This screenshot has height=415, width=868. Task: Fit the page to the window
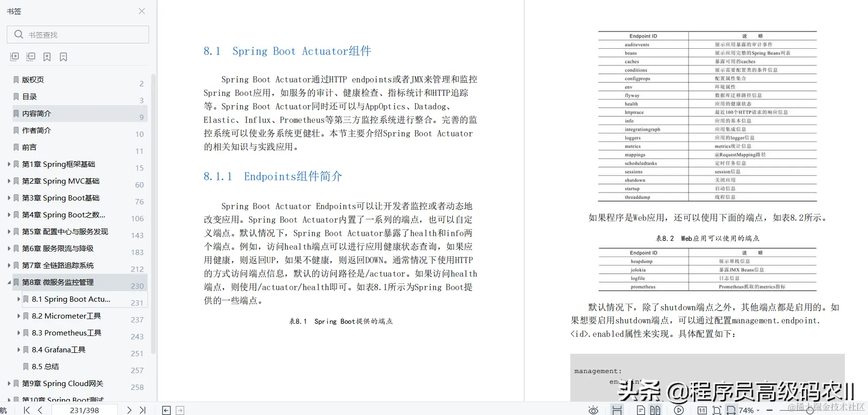coord(717,410)
